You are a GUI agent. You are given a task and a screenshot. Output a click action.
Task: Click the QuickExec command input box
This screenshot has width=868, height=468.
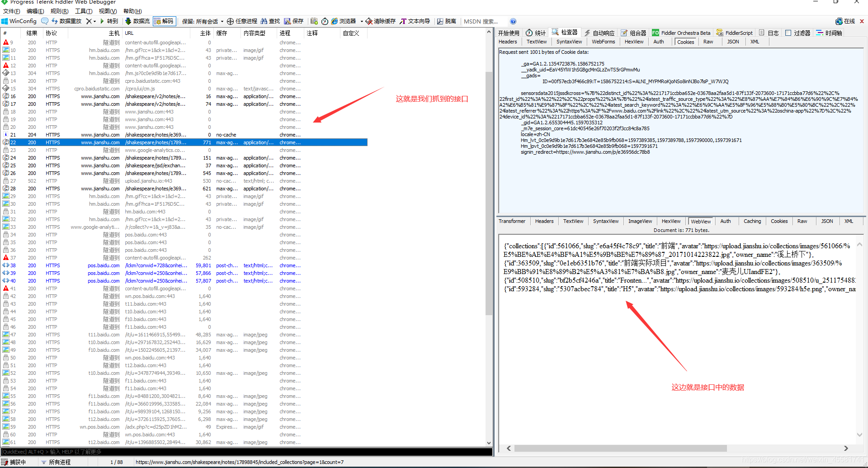246,452
